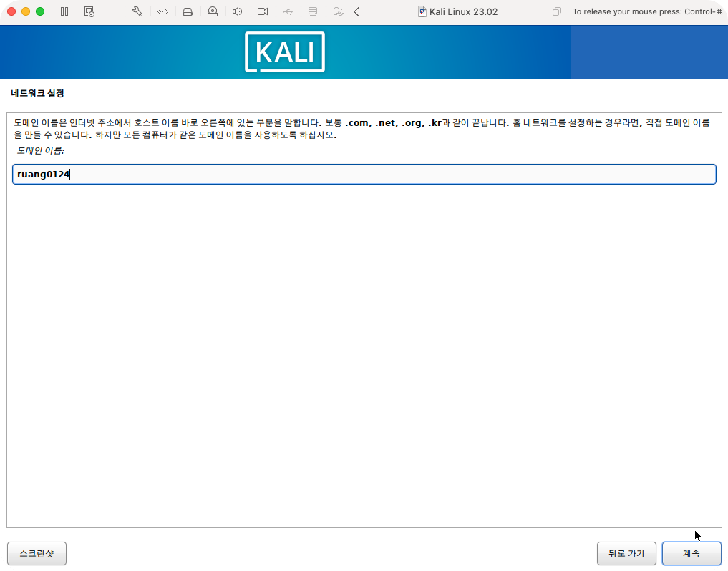Maximize the VM window green button
Viewport: 728px width, 571px height.
(40, 11)
